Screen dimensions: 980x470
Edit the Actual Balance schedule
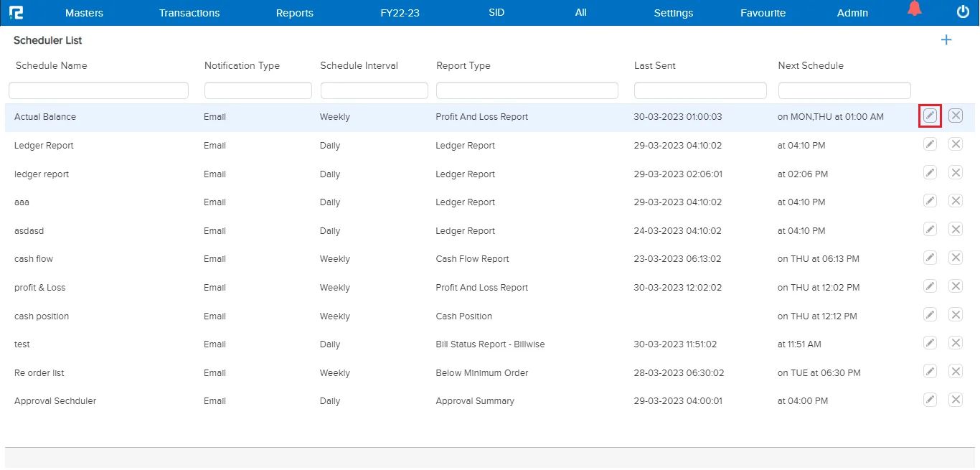(x=930, y=116)
